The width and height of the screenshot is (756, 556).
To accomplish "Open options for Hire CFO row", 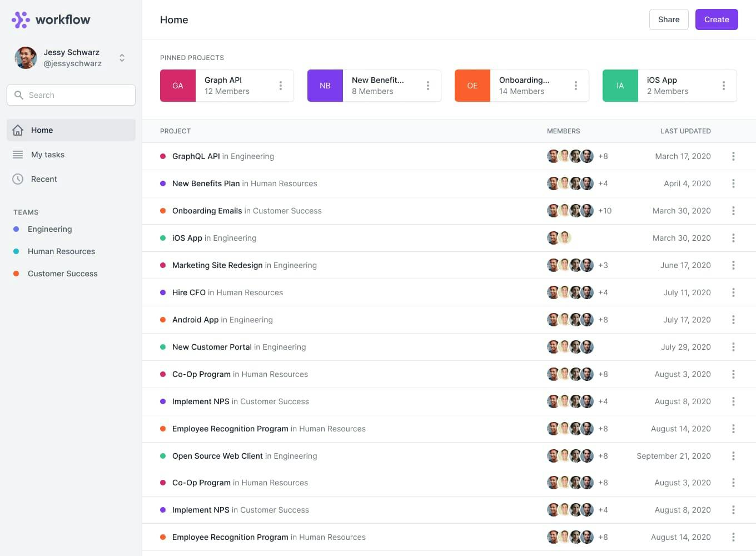I will (733, 292).
